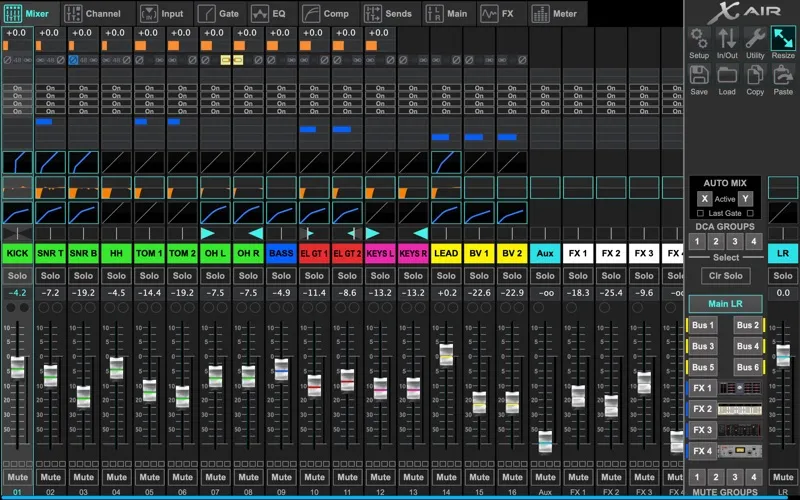
Task: Click the Clr Solo button
Action: pyautogui.click(x=726, y=276)
